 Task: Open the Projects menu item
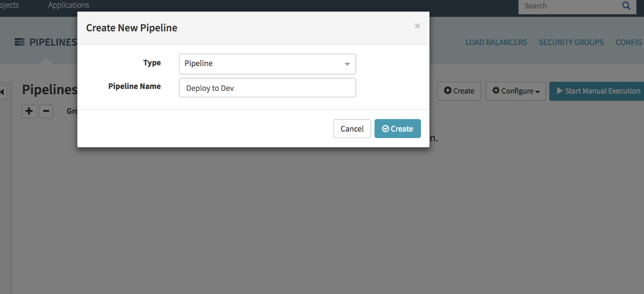[10, 5]
